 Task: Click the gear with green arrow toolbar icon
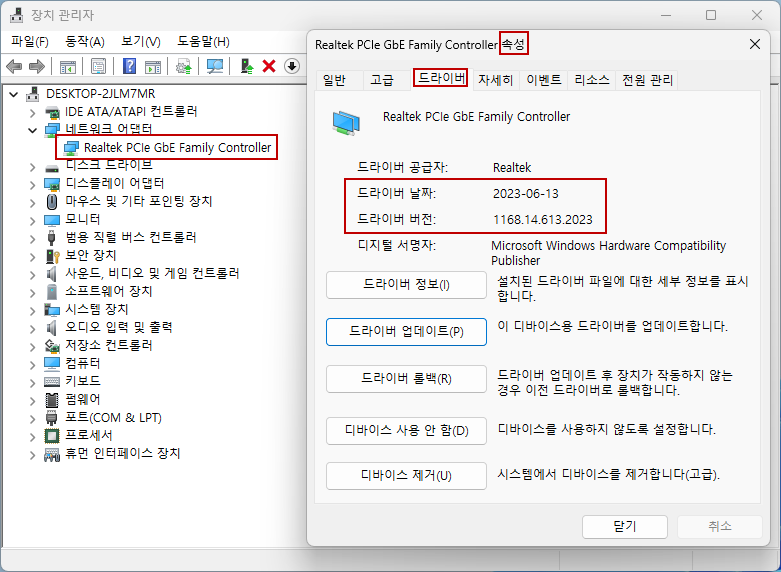pos(184,66)
